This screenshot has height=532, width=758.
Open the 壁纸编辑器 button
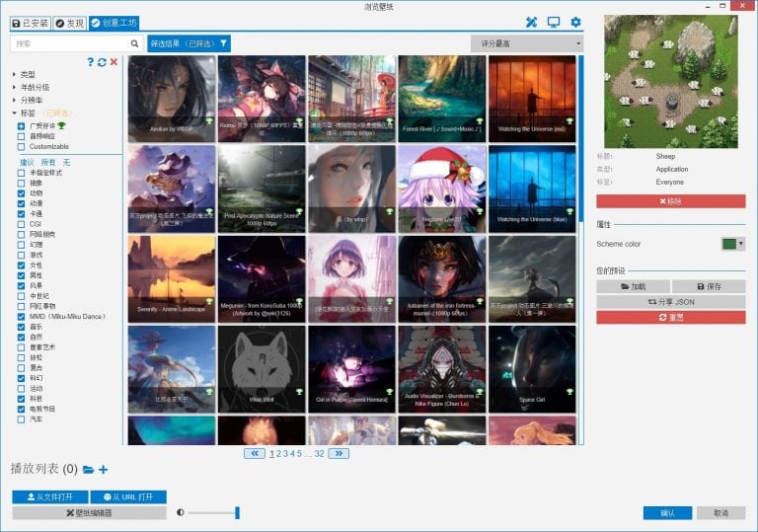tap(90, 512)
